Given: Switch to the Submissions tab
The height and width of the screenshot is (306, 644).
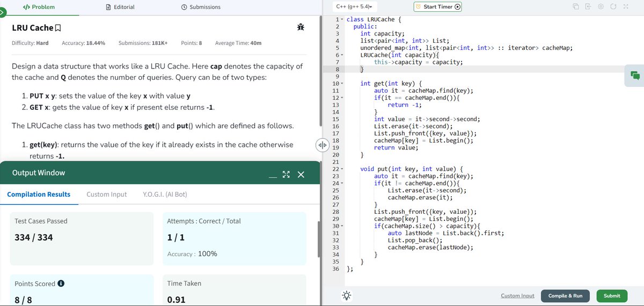Looking at the screenshot, I should point(200,7).
